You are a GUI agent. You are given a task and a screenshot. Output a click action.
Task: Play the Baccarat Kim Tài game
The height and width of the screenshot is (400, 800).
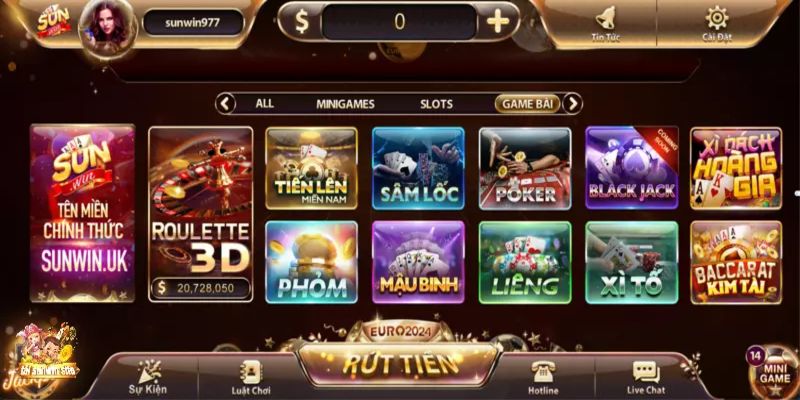click(x=736, y=262)
